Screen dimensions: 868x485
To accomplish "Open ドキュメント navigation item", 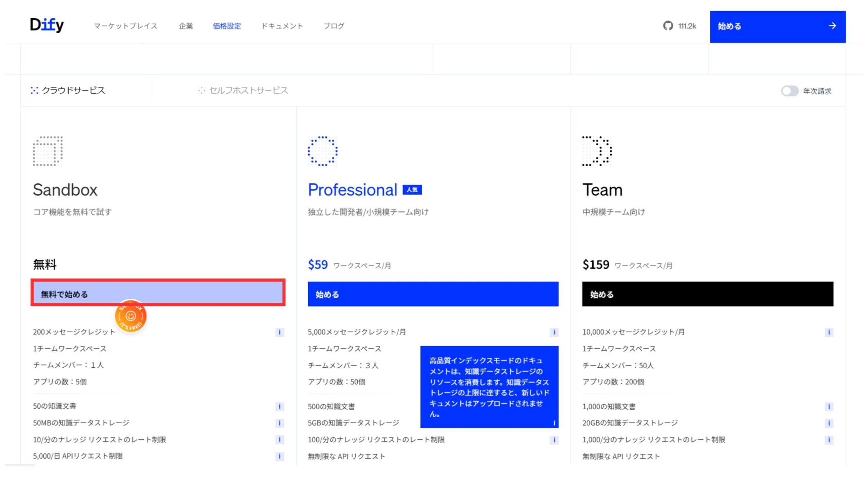I will pyautogui.click(x=282, y=26).
